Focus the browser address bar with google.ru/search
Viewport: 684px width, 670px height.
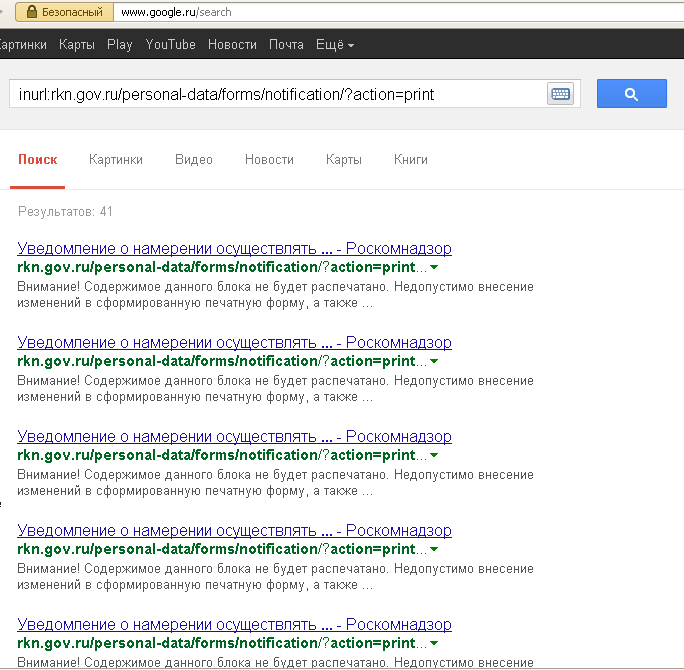398,12
